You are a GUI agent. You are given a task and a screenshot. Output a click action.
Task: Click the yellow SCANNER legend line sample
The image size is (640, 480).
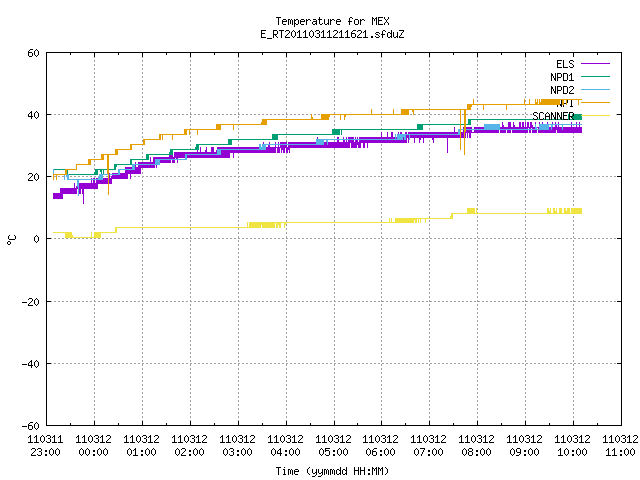[x=595, y=116]
